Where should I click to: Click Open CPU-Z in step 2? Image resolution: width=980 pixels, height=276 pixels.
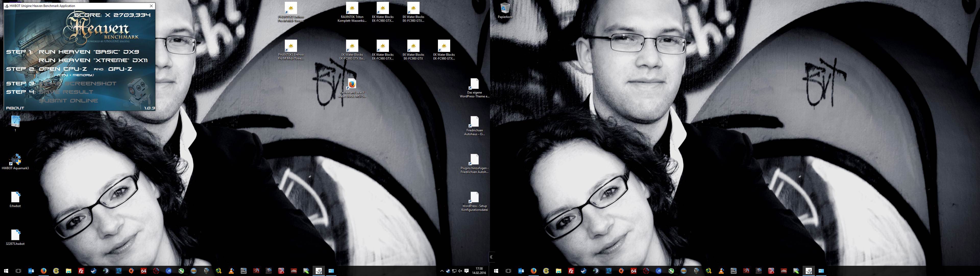(63, 69)
